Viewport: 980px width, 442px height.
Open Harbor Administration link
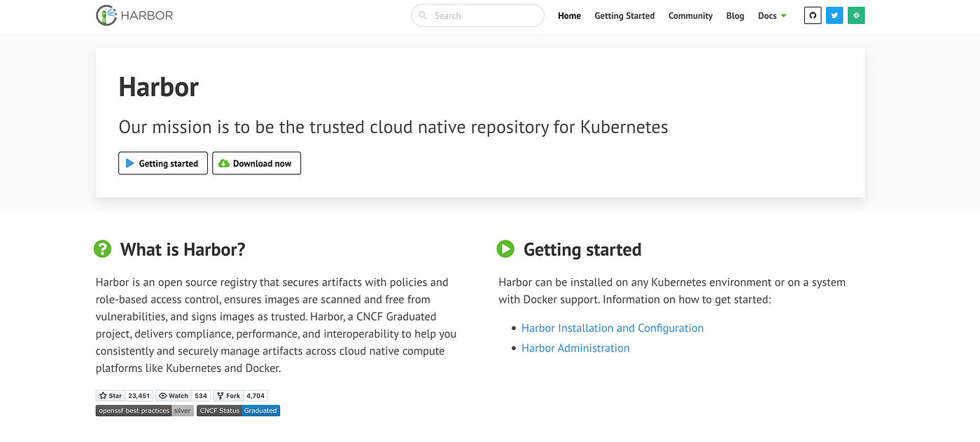pyautogui.click(x=575, y=348)
